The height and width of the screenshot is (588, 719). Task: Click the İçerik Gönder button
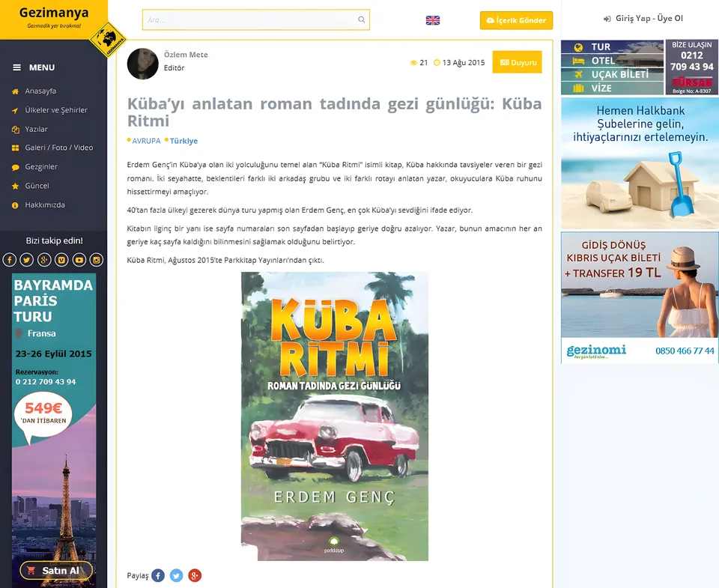516,20
